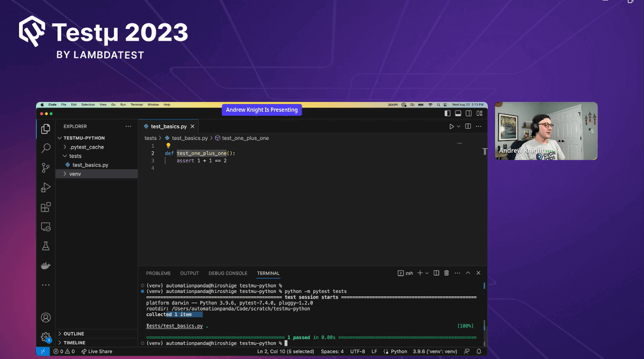Select the 3.9.6 venv Python interpreter

pos(435,351)
